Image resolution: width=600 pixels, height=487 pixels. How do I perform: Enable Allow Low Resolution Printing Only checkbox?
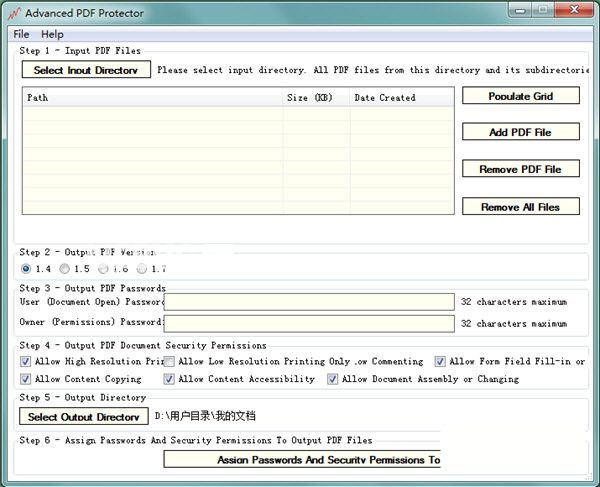[169, 361]
